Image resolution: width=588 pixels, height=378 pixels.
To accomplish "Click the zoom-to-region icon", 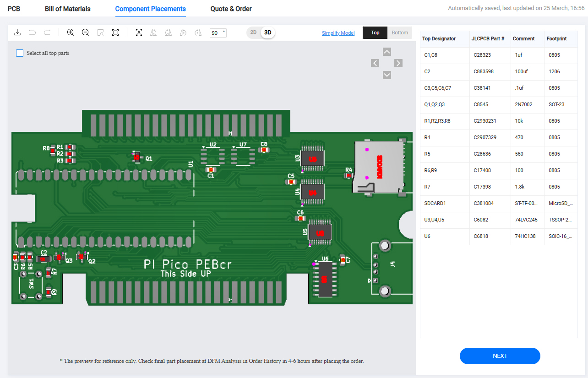I will 100,32.
